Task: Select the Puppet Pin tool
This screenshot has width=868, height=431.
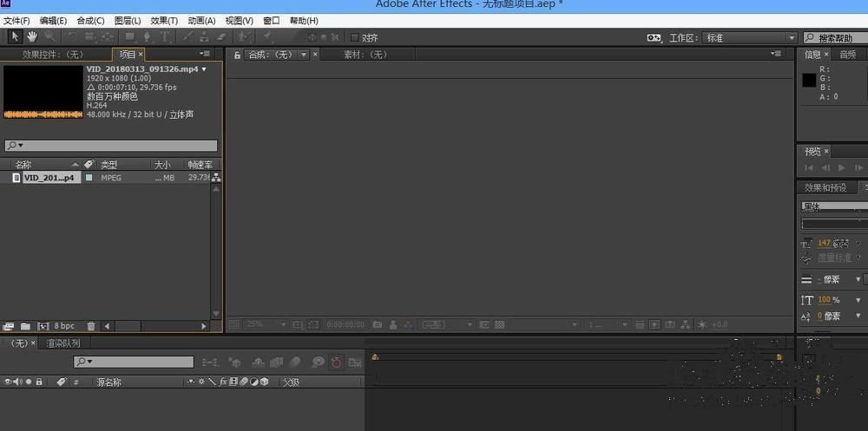Action: [267, 36]
